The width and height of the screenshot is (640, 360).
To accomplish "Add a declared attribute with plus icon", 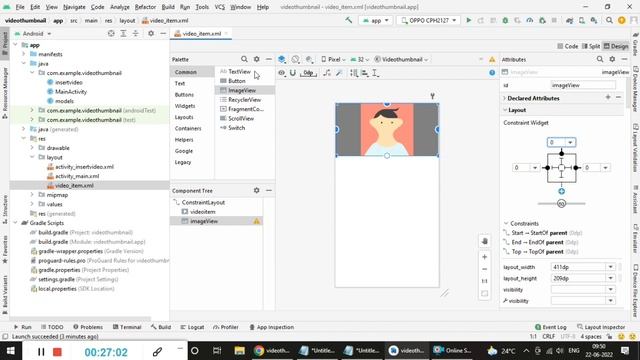I will [x=608, y=97].
